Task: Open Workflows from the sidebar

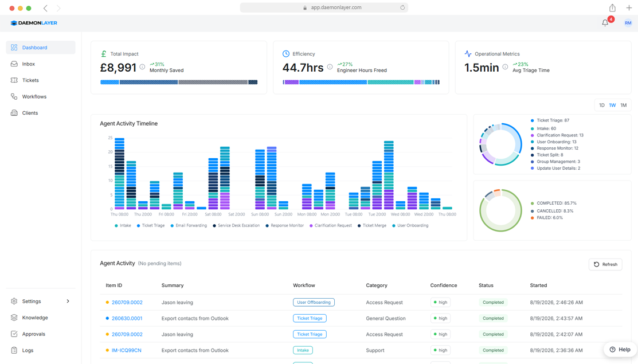Action: pos(41,96)
